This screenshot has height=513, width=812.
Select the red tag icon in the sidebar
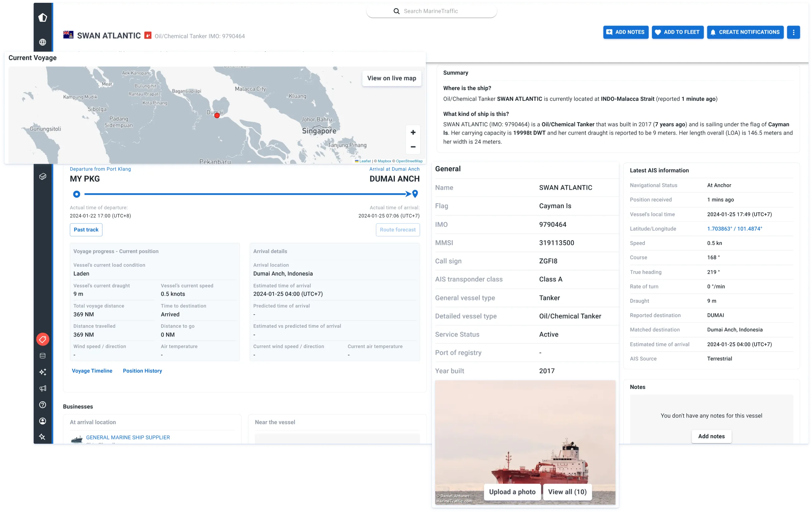point(43,339)
